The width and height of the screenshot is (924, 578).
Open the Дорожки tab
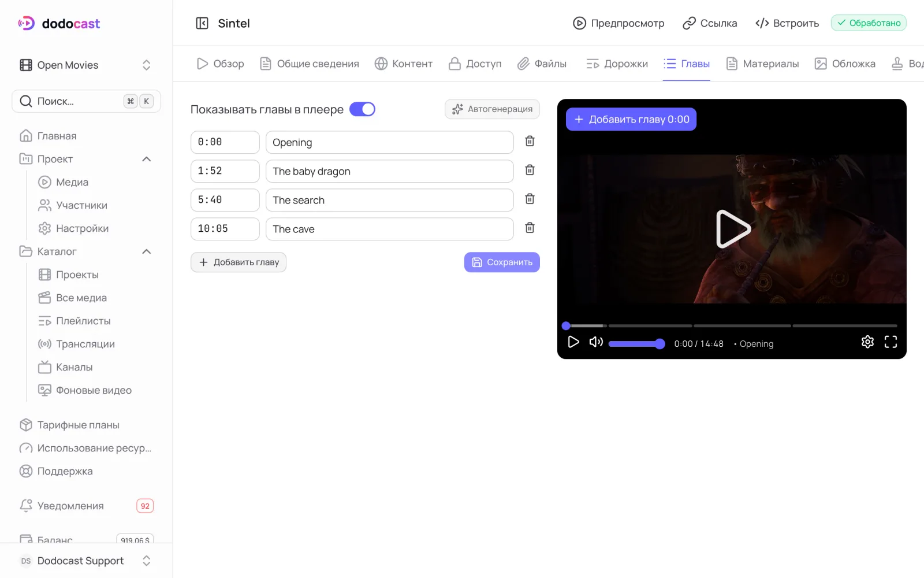coord(617,64)
